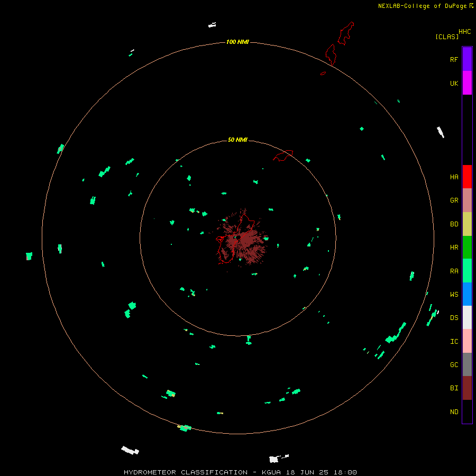The height and width of the screenshot is (476, 476).
Task: Click the RA light green legend swatch
Action: tap(467, 271)
